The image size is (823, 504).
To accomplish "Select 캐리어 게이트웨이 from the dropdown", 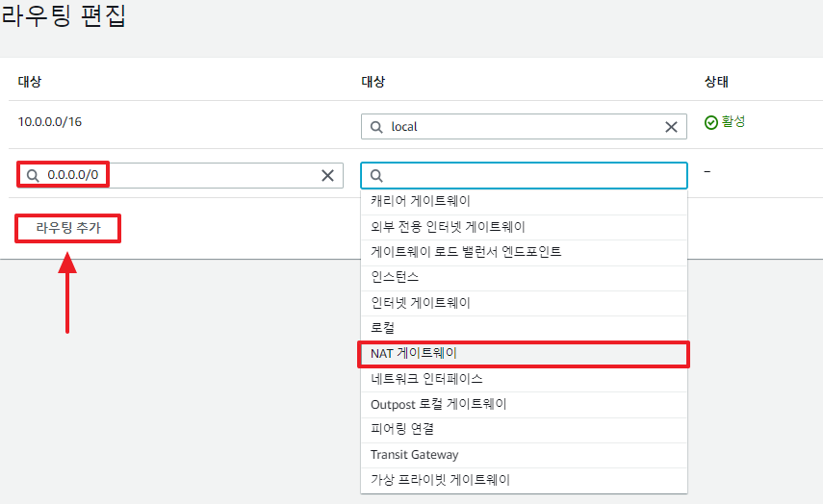I will point(524,201).
